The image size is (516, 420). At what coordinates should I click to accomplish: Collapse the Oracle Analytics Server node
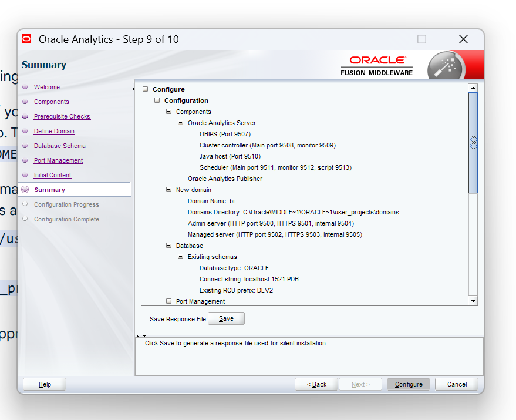180,123
